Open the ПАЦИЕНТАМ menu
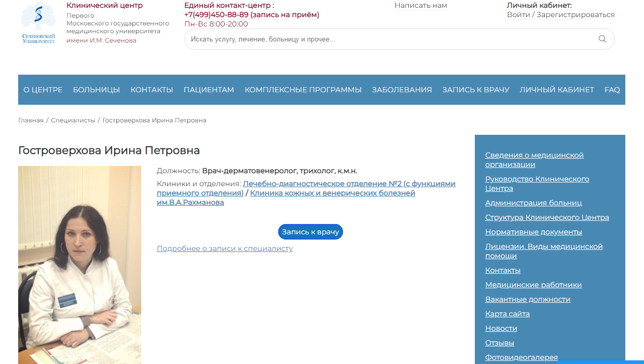The height and width of the screenshot is (364, 644). (x=209, y=90)
